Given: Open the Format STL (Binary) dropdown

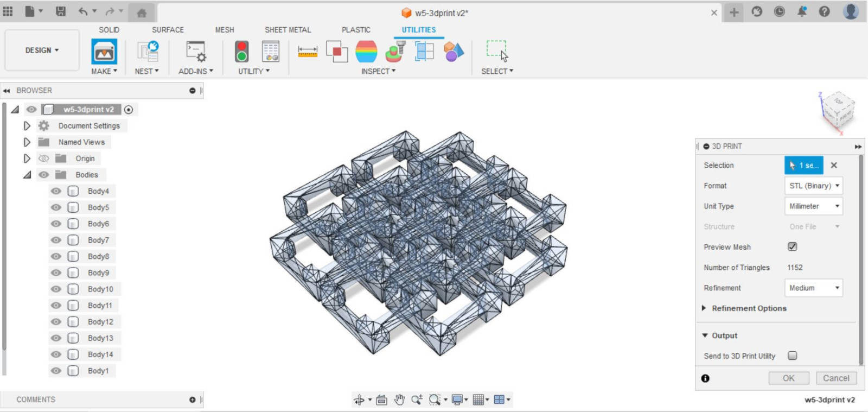Looking at the screenshot, I should click(x=814, y=186).
